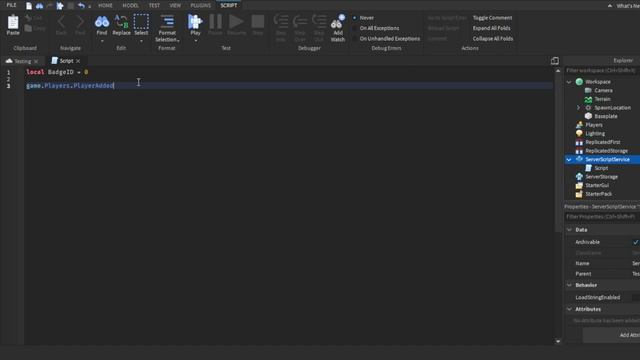Collapse the Behavior properties section

click(x=569, y=285)
